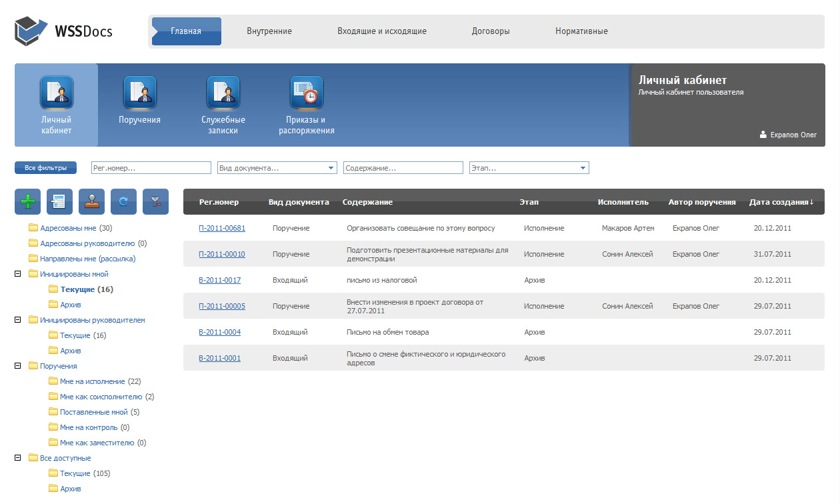This screenshot has width=840, height=504.
Task: Click the Рег.номер filter input field
Action: point(151,168)
